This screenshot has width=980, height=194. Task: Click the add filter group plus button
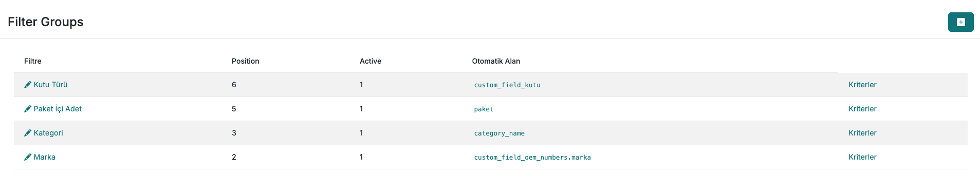point(960,22)
